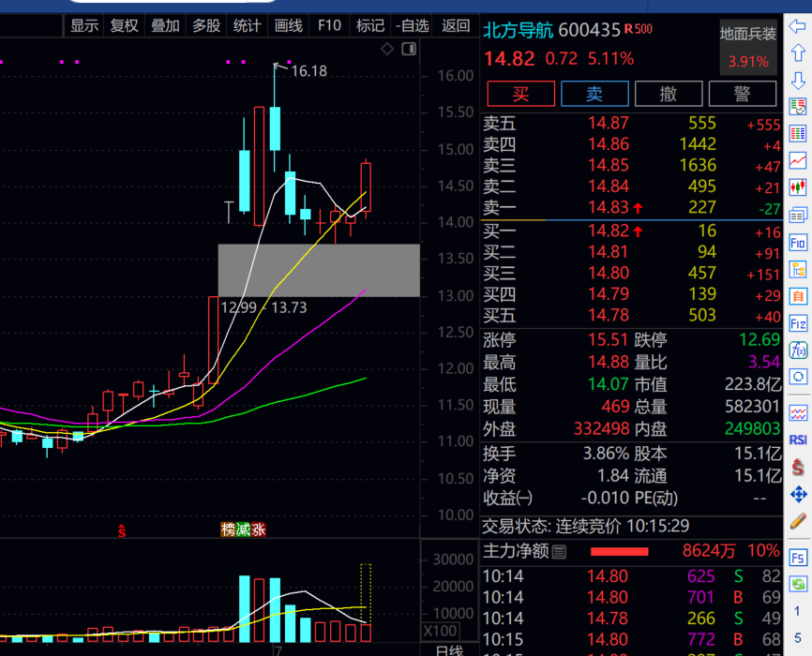Image resolution: width=812 pixels, height=656 pixels.
Task: Click -自选 to remove from watchlist
Action: 413,25
